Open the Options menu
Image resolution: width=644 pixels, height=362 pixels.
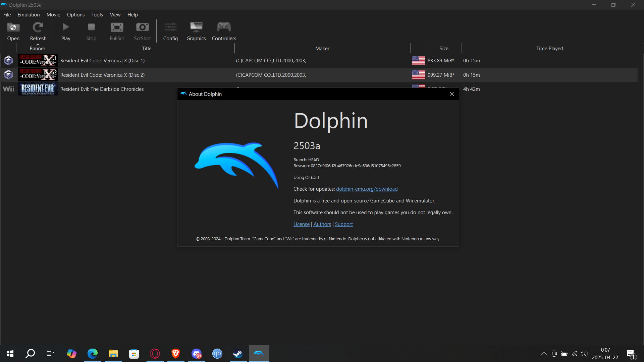76,15
